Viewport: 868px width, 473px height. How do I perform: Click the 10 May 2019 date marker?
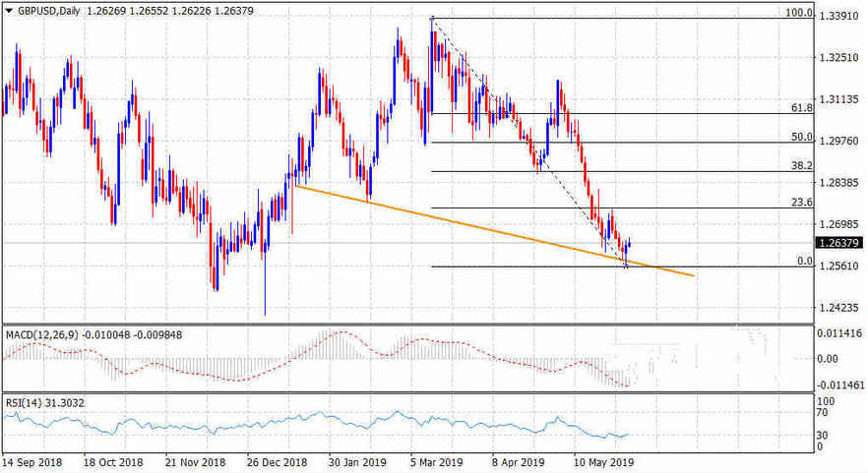pos(604,460)
